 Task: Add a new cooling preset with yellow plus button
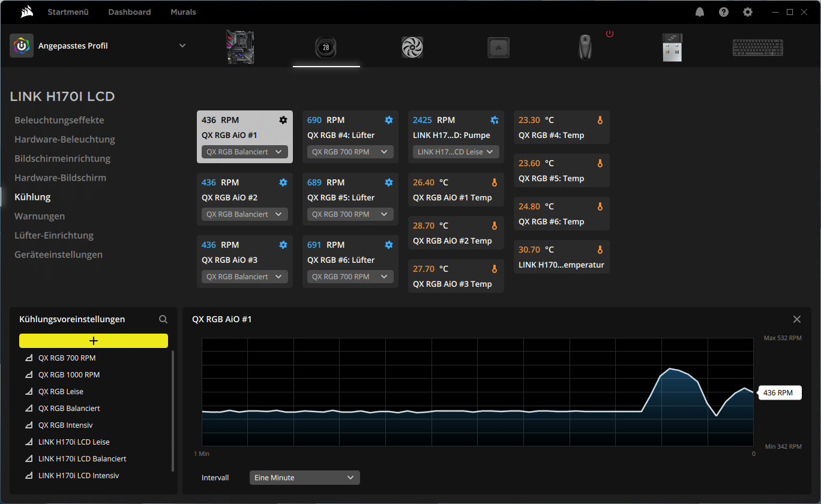(94, 341)
